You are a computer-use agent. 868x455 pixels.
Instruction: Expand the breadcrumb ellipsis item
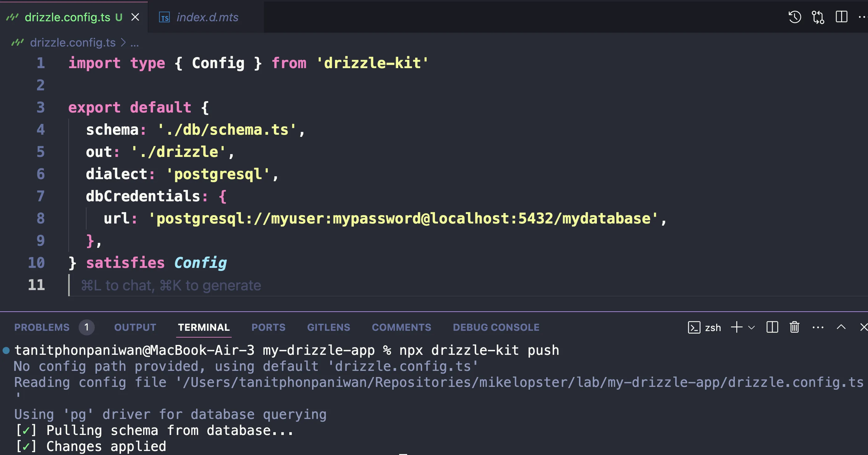[x=134, y=43]
